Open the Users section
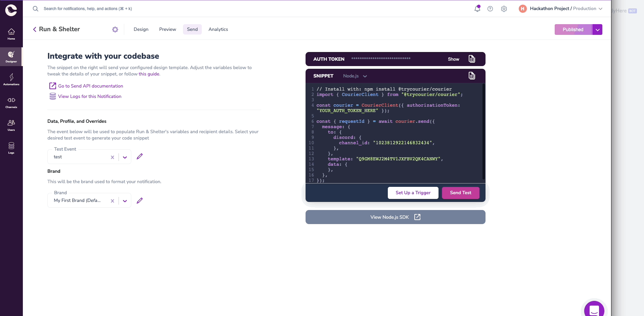644x316 pixels. point(11,125)
